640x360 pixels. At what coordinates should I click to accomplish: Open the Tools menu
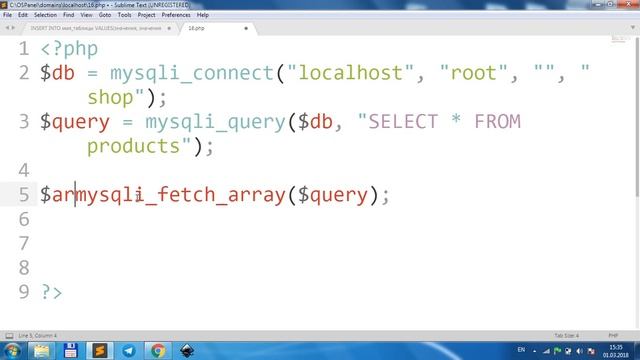[124, 15]
